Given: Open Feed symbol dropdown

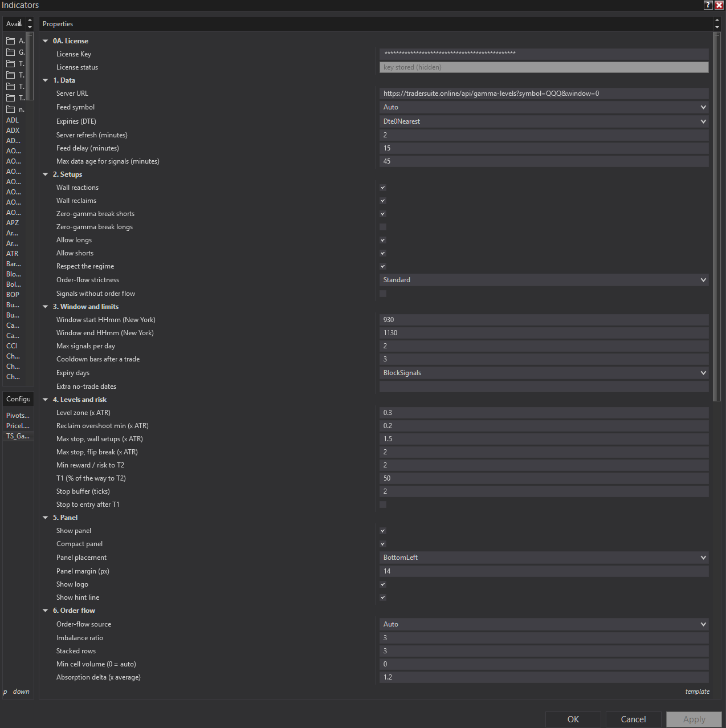Looking at the screenshot, I should click(x=544, y=107).
